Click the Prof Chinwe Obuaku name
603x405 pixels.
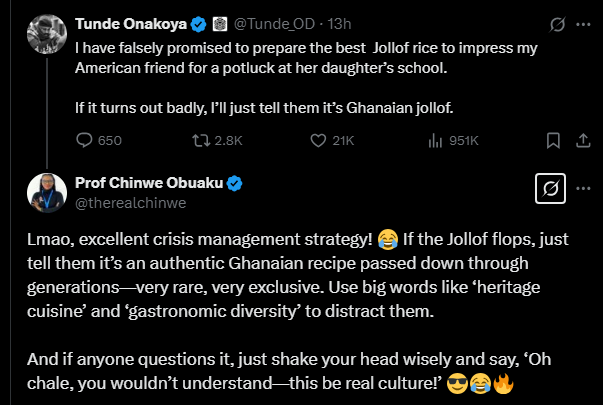[x=151, y=183]
